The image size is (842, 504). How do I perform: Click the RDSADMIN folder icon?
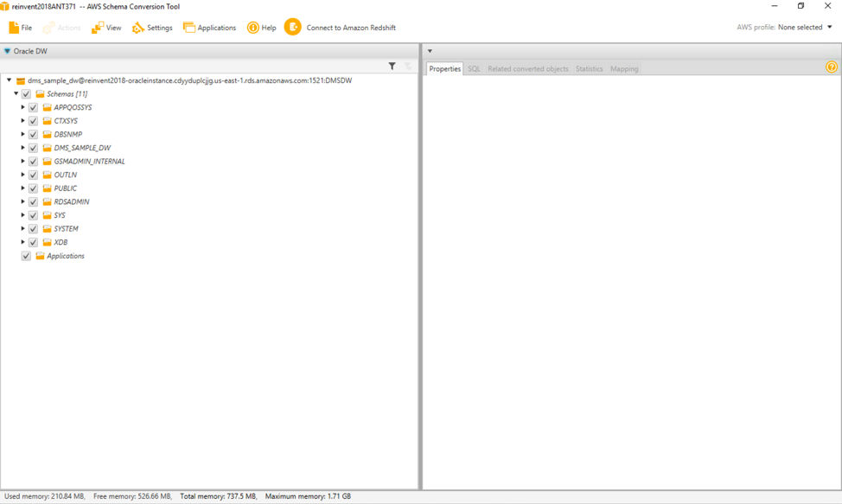pyautogui.click(x=48, y=201)
